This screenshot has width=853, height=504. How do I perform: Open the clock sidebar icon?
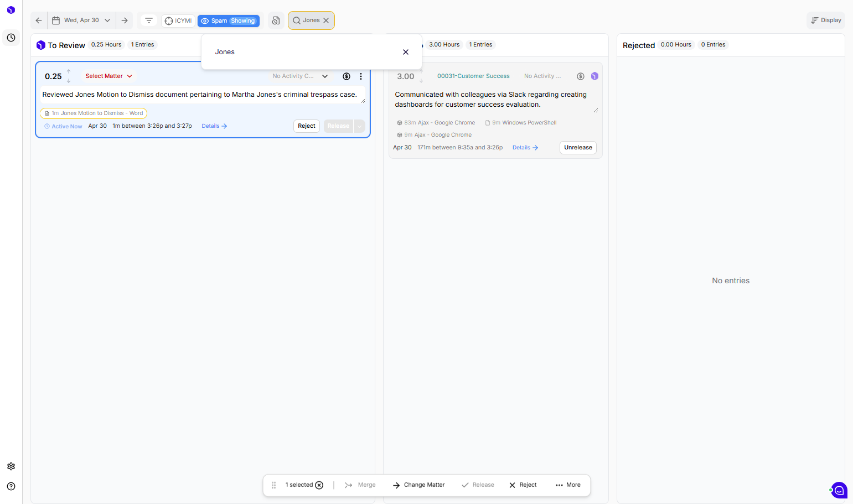pyautogui.click(x=11, y=38)
